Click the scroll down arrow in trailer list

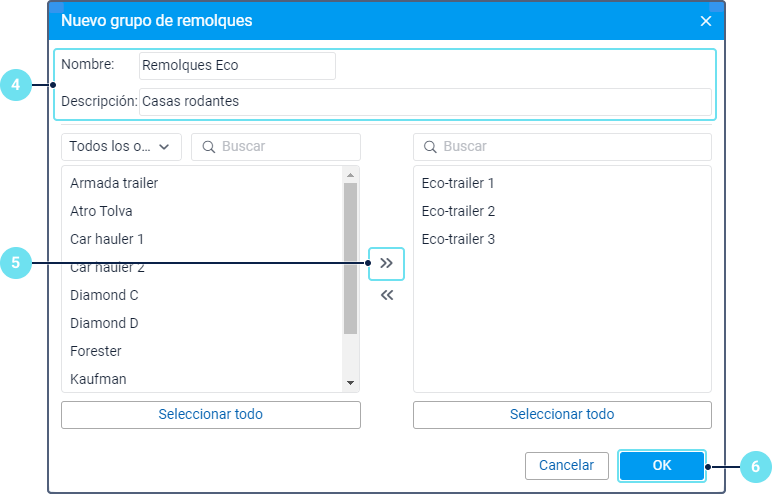[351, 383]
